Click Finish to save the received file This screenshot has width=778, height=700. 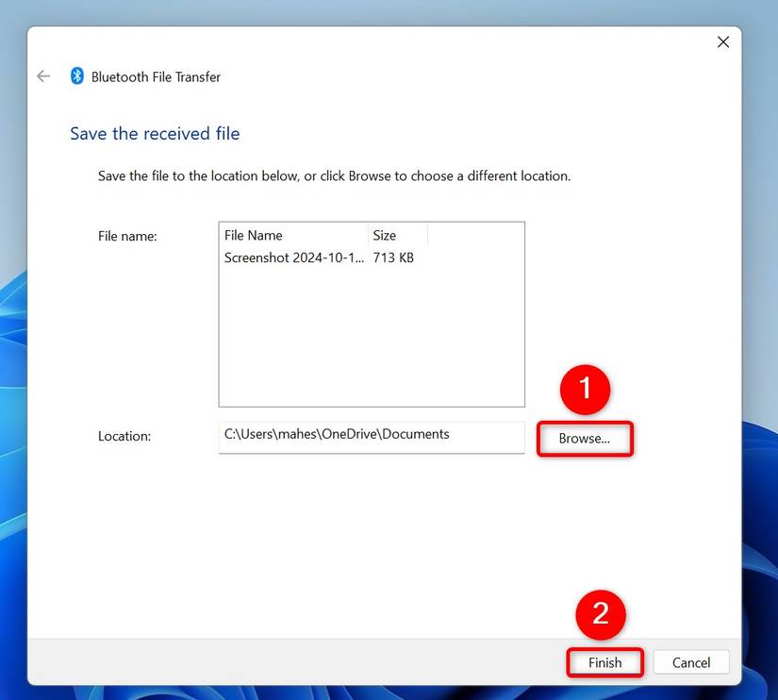click(x=604, y=662)
